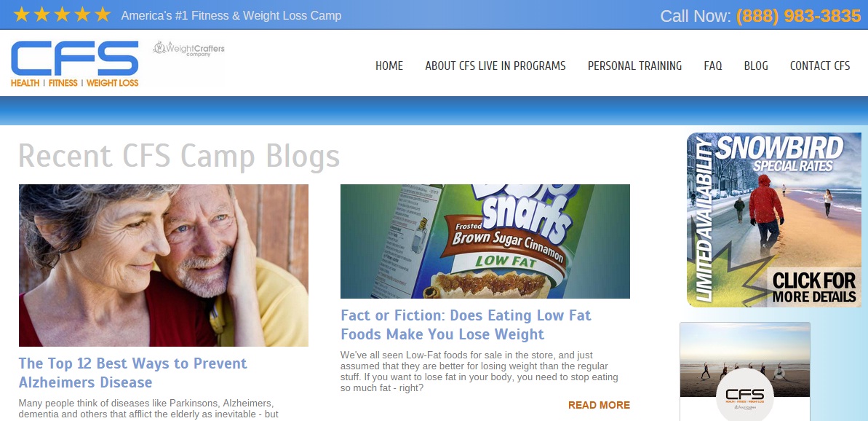868x421 pixels.
Task: Open the Snowbird Special Rates banner
Action: [774, 220]
